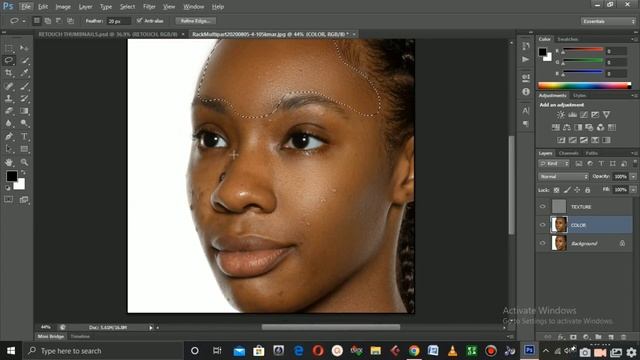Switch to the Channels tab
Image resolution: width=640 pixels, height=360 pixels.
coord(569,153)
